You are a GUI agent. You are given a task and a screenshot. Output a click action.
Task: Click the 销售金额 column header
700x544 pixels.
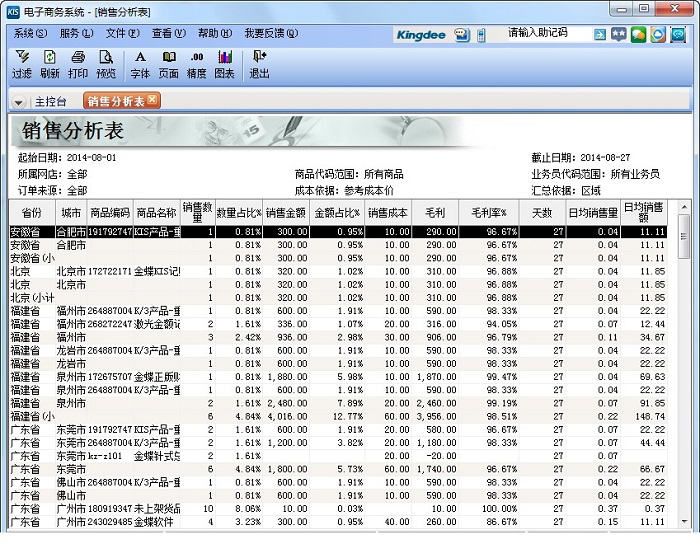click(x=286, y=212)
